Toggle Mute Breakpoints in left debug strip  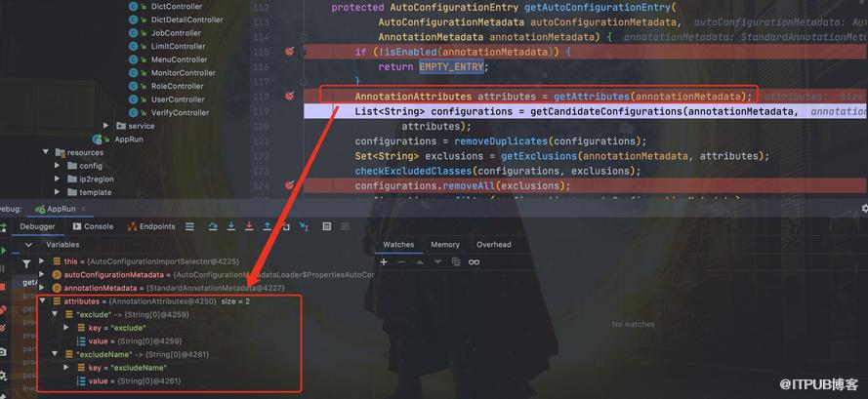(x=3, y=329)
